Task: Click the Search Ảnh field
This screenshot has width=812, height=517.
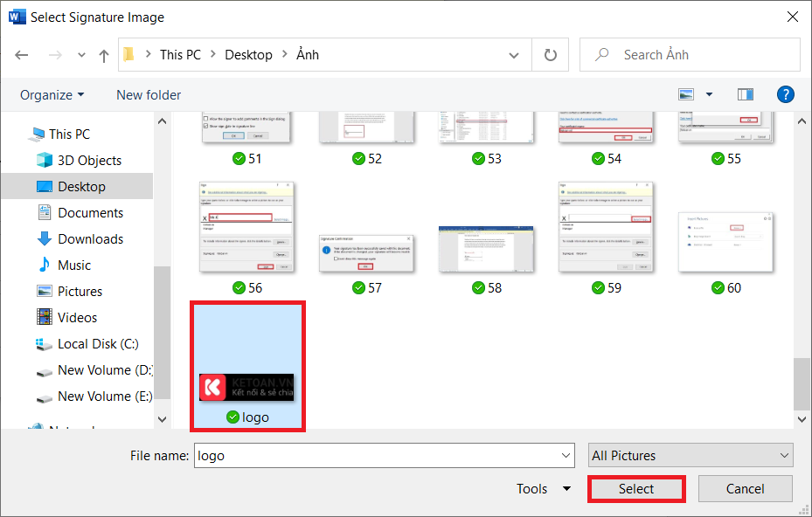Action: (x=690, y=55)
